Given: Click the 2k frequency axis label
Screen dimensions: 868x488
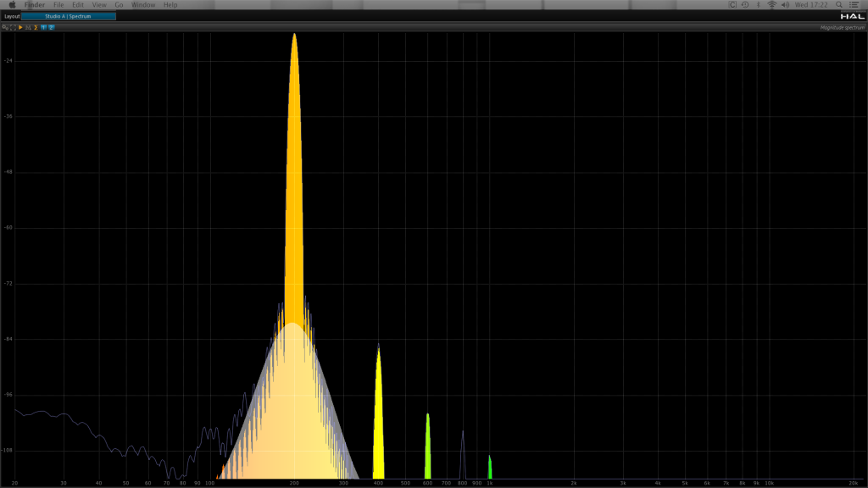Looking at the screenshot, I should tap(574, 483).
